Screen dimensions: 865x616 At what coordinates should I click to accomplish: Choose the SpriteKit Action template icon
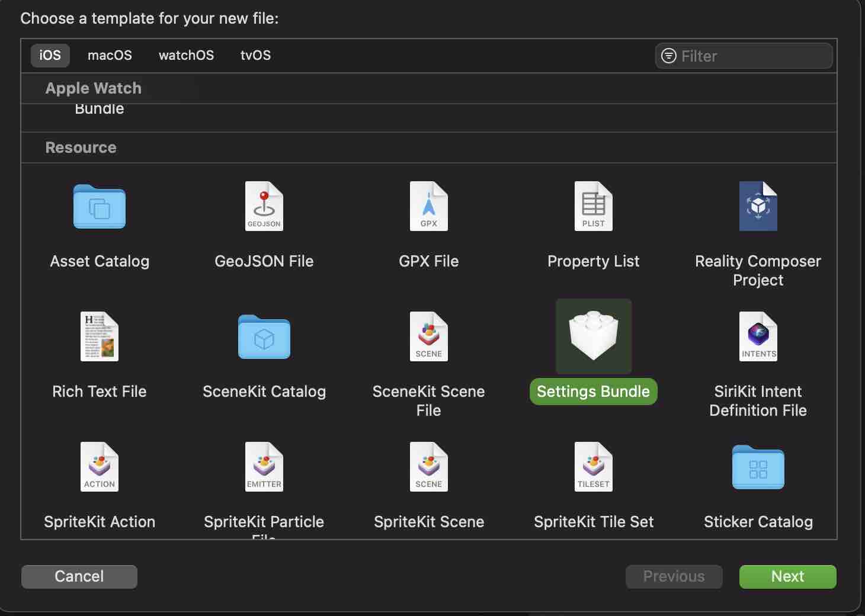(x=100, y=467)
